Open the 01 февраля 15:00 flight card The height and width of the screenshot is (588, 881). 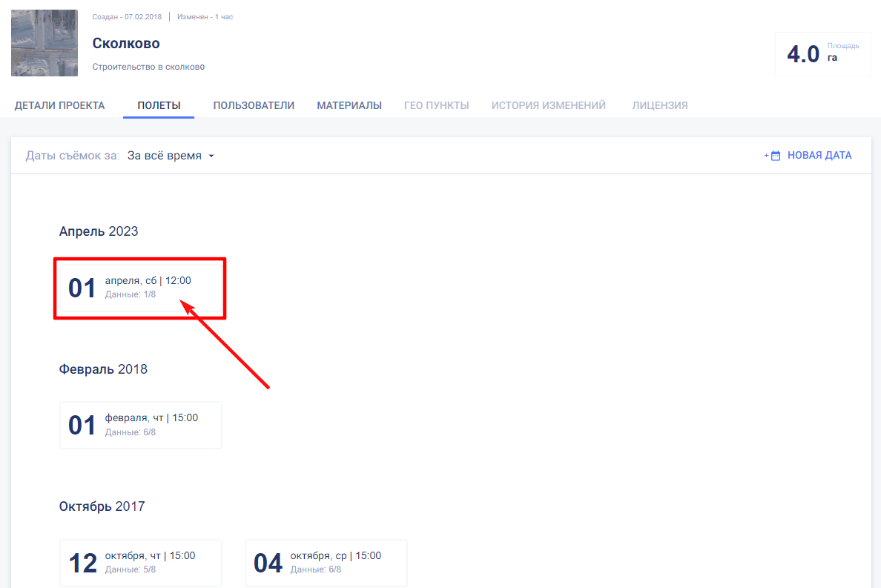pyautogui.click(x=140, y=425)
